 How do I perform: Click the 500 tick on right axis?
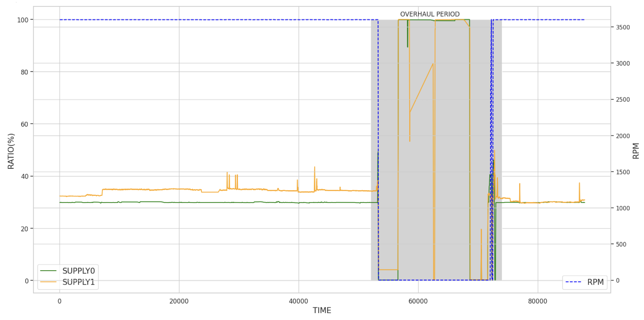[x=621, y=244]
